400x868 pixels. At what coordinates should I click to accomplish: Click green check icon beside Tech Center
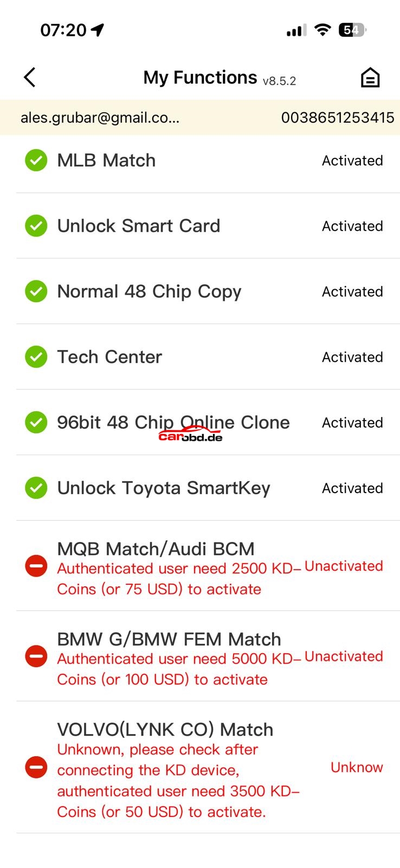click(36, 357)
